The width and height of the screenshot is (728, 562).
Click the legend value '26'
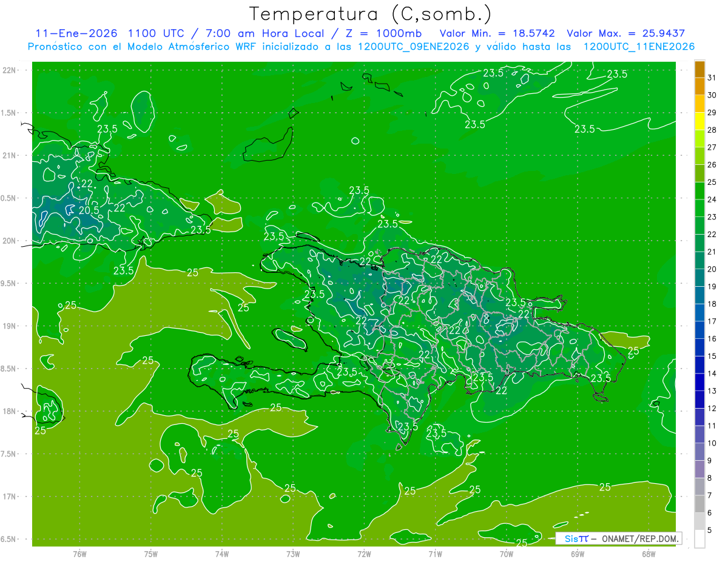(713, 164)
